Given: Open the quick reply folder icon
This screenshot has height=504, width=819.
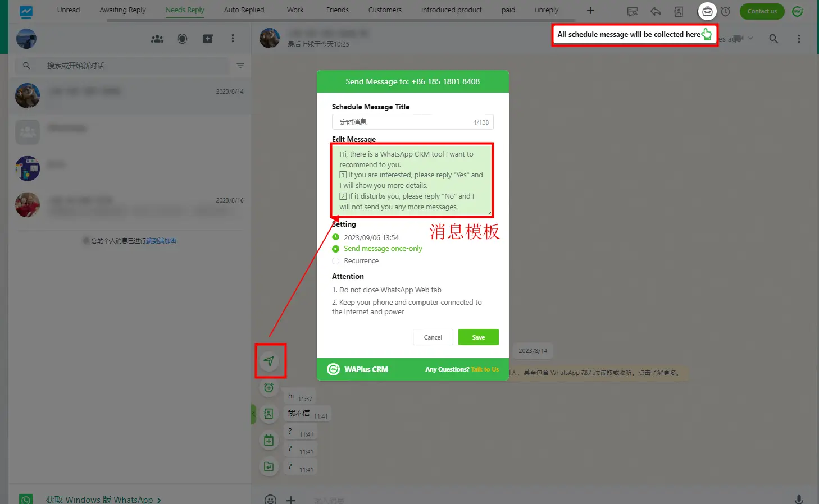Looking at the screenshot, I should click(x=269, y=466).
